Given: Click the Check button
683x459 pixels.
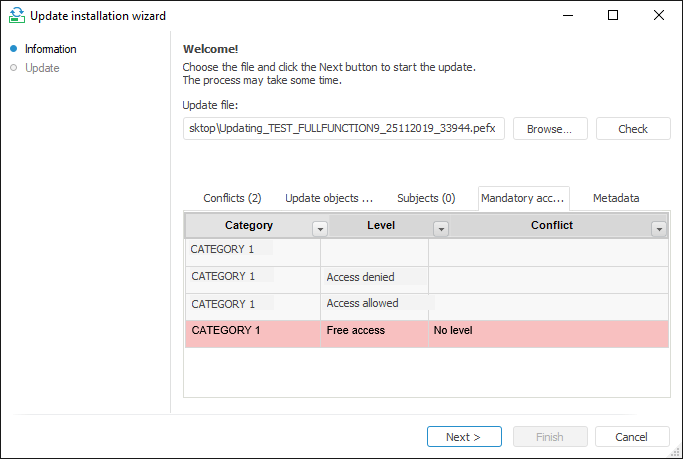Looking at the screenshot, I should tap(633, 129).
